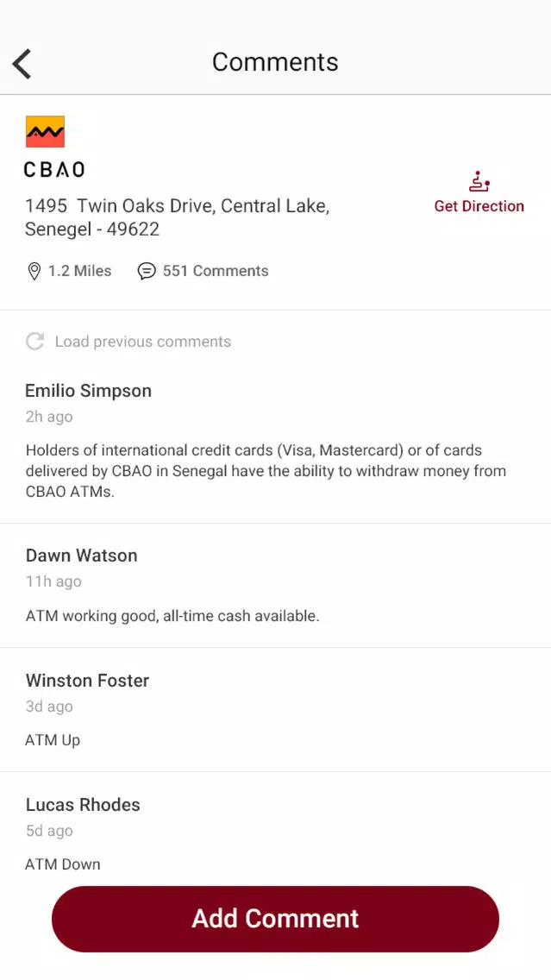Click the refresh icon for previous comments
The height and width of the screenshot is (980, 551).
pos(34,342)
